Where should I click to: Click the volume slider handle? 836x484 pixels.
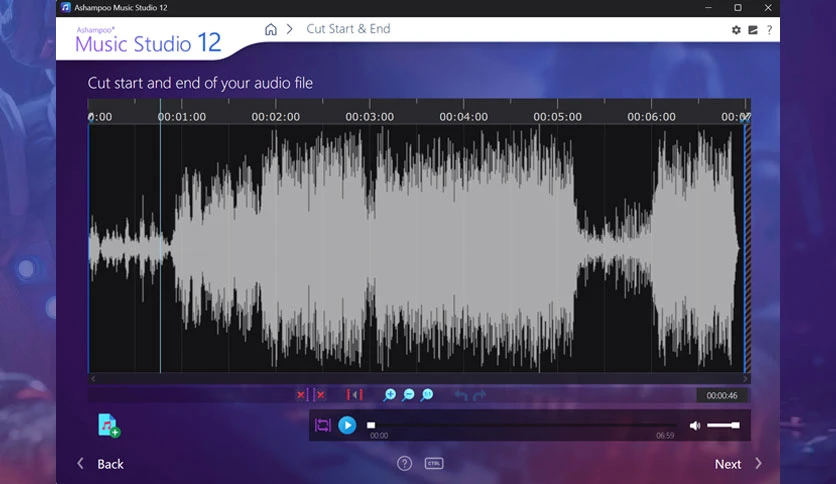point(736,425)
